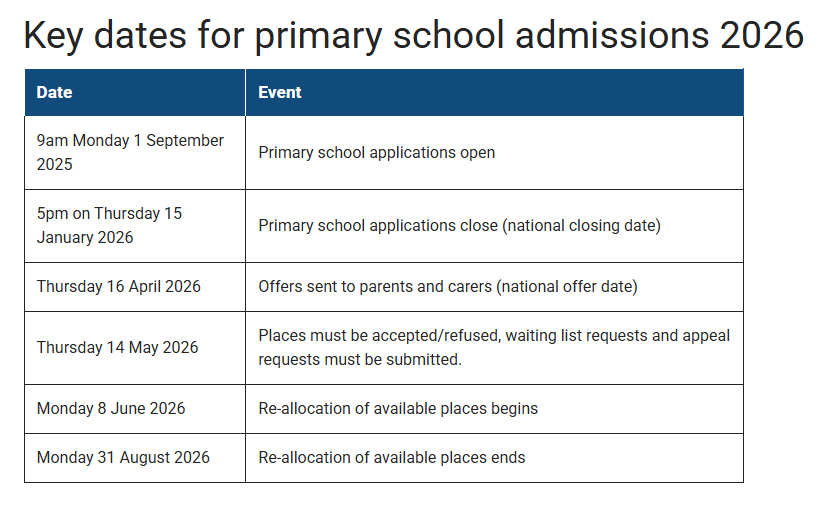The image size is (828, 506).
Task: Select the 'Monday 8 June 2026' date cell
Action: tap(111, 409)
